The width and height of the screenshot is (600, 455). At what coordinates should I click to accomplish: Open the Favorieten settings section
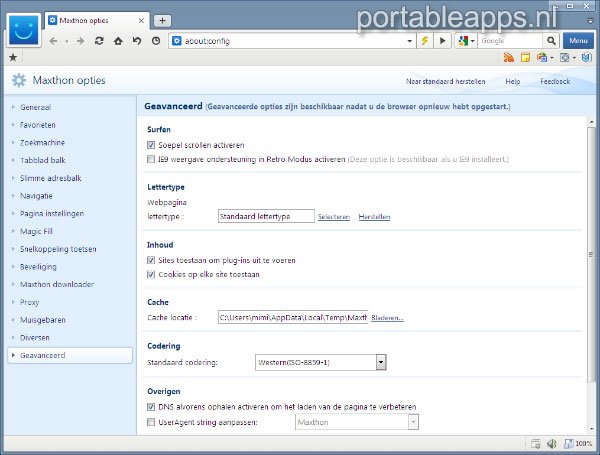pyautogui.click(x=38, y=125)
